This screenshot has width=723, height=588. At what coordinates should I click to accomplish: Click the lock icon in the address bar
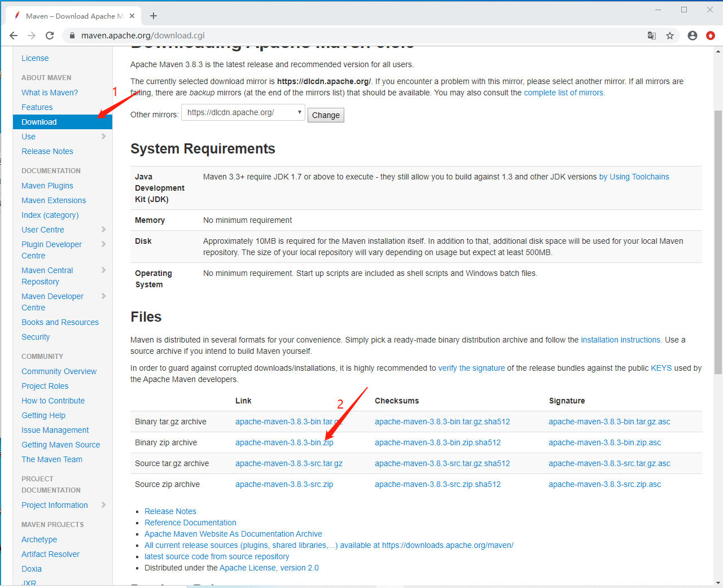[72, 36]
